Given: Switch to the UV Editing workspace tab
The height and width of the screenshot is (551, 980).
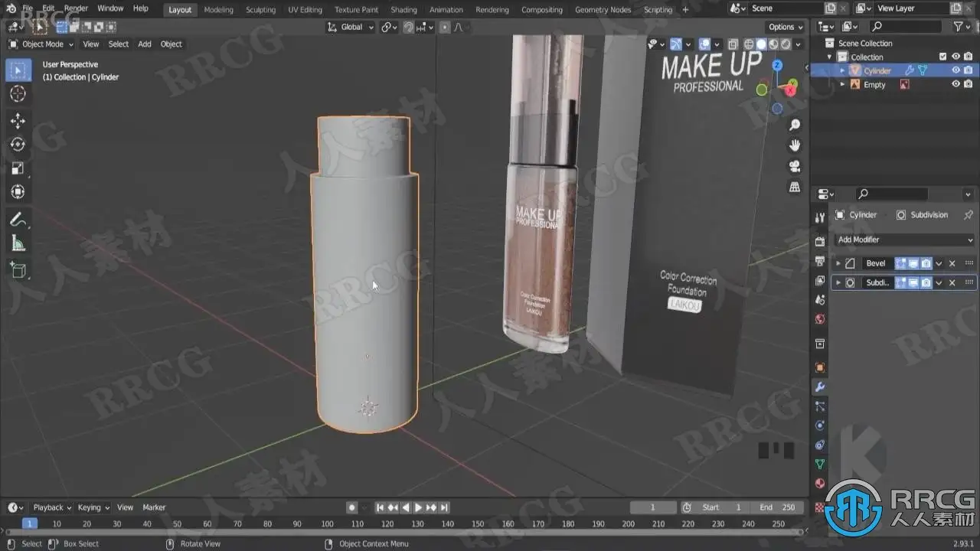Looking at the screenshot, I should [x=305, y=10].
